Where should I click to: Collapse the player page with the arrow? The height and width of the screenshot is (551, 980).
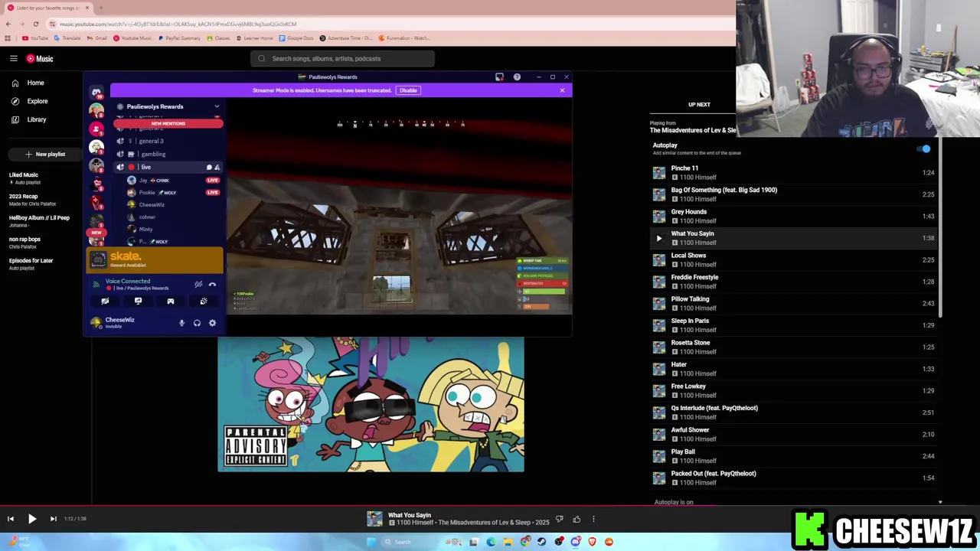(x=940, y=502)
